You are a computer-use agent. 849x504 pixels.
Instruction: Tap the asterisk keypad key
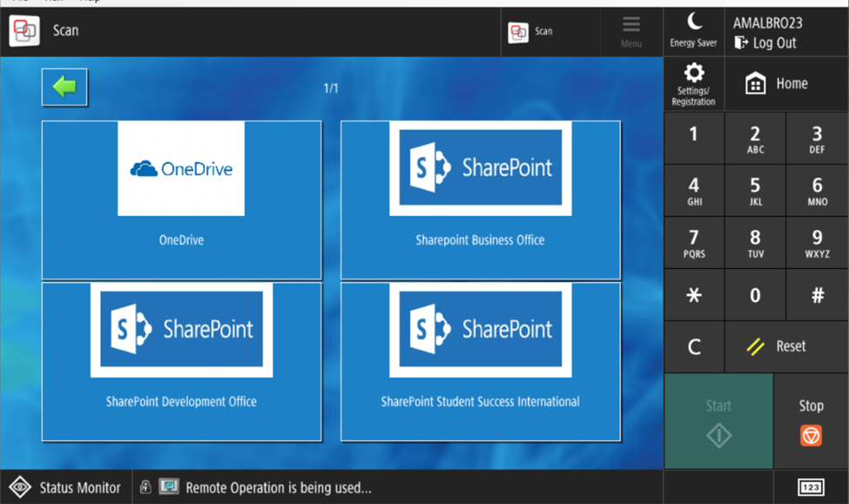click(694, 295)
